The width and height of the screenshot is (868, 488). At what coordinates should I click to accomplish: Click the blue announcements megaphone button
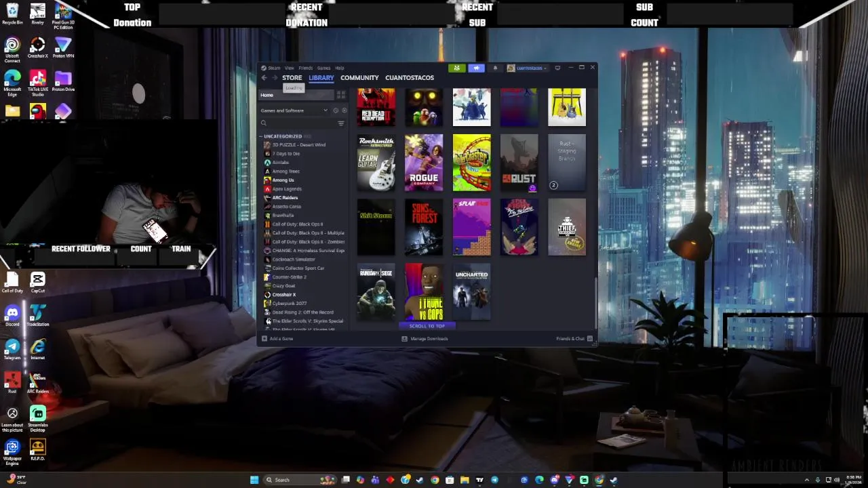click(476, 68)
